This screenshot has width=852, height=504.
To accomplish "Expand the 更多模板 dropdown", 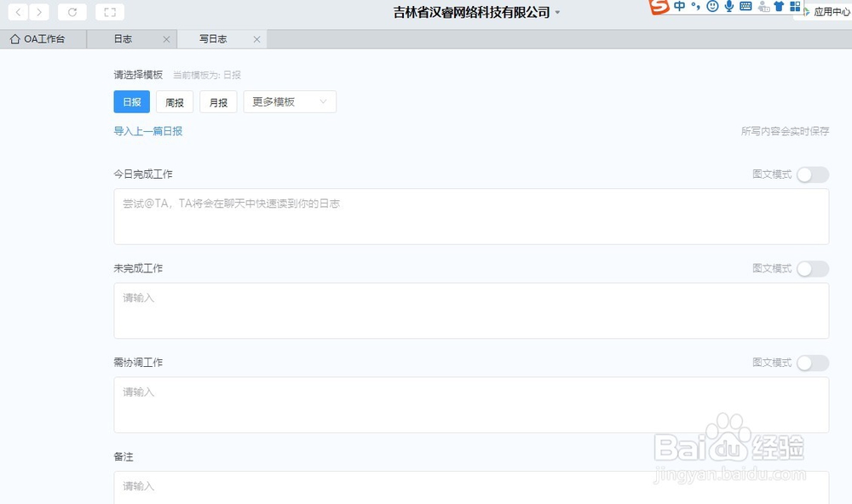I will 290,102.
